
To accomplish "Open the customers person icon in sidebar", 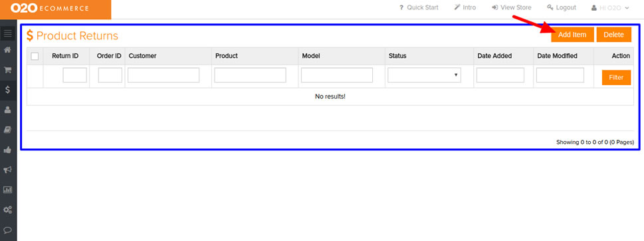I will click(x=8, y=109).
